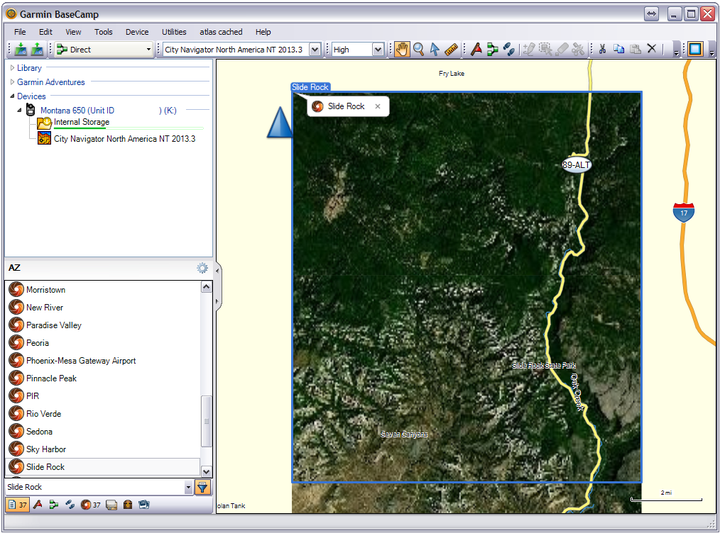Close the Slide Rock map popup
Viewport: 720px width, 533px height.
377,107
